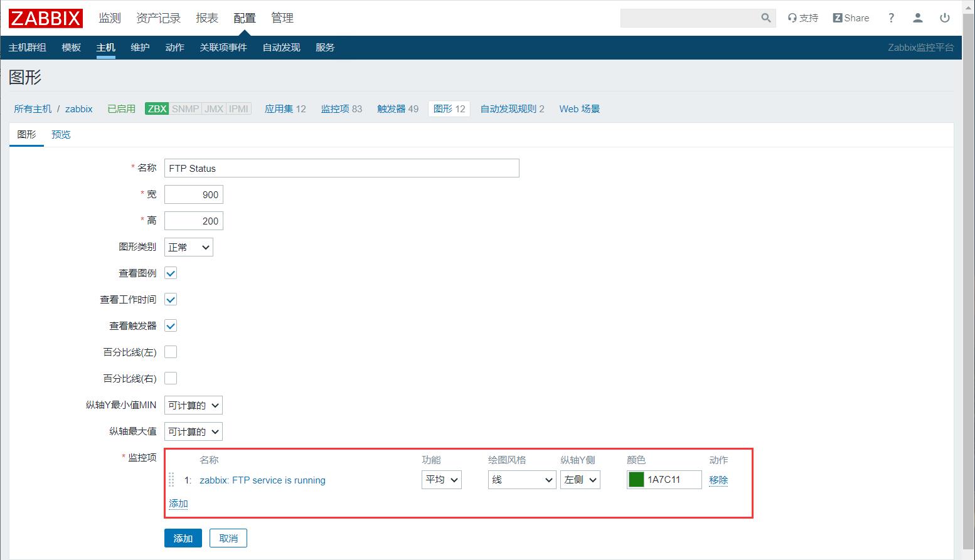The width and height of the screenshot is (975, 560).
Task: Go to 主机群组 submenu
Action: point(28,48)
